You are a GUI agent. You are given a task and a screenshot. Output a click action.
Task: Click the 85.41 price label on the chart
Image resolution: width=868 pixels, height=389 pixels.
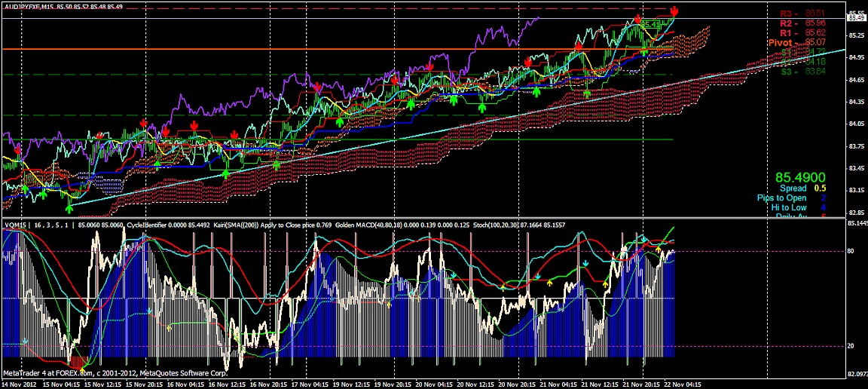tap(651, 24)
